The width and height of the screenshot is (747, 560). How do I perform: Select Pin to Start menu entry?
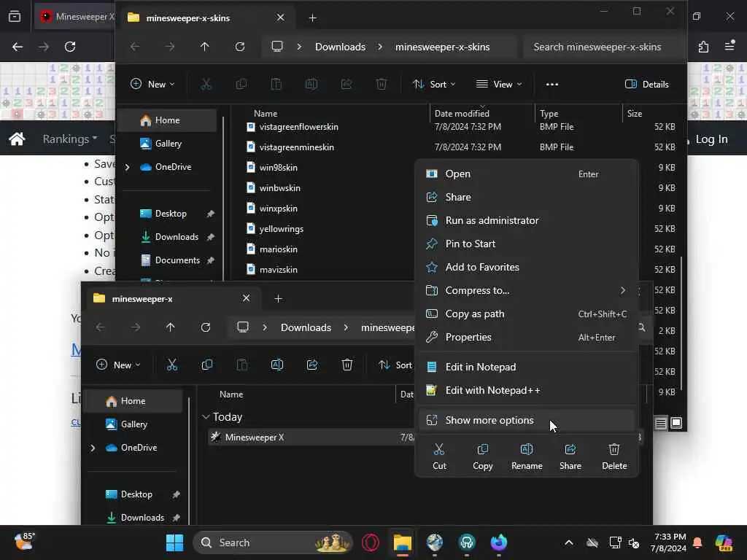pos(527,244)
